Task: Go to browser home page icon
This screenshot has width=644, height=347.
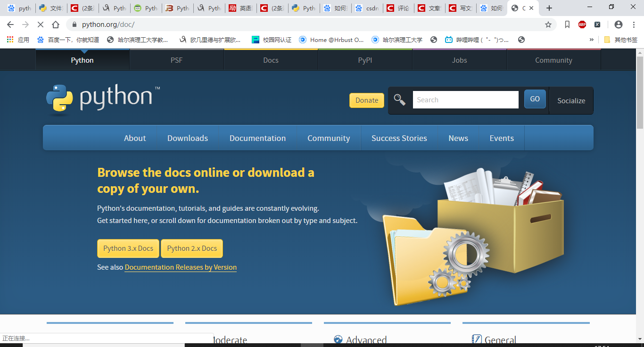Action: (56, 25)
